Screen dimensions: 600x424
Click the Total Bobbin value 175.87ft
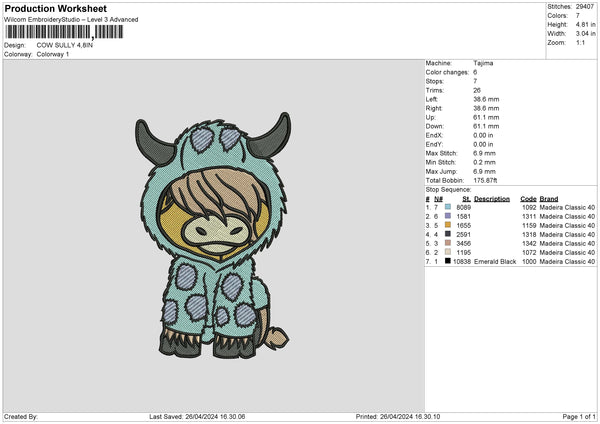(485, 181)
